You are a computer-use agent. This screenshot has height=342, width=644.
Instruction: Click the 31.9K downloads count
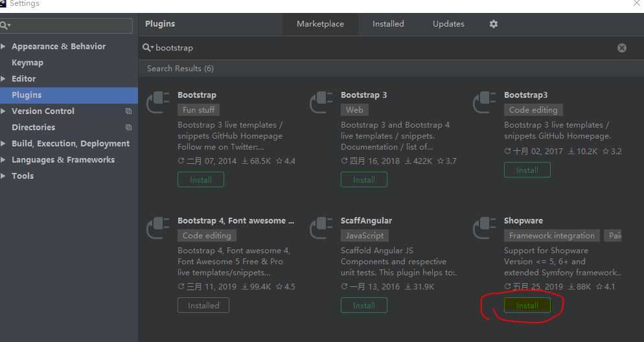click(x=420, y=287)
